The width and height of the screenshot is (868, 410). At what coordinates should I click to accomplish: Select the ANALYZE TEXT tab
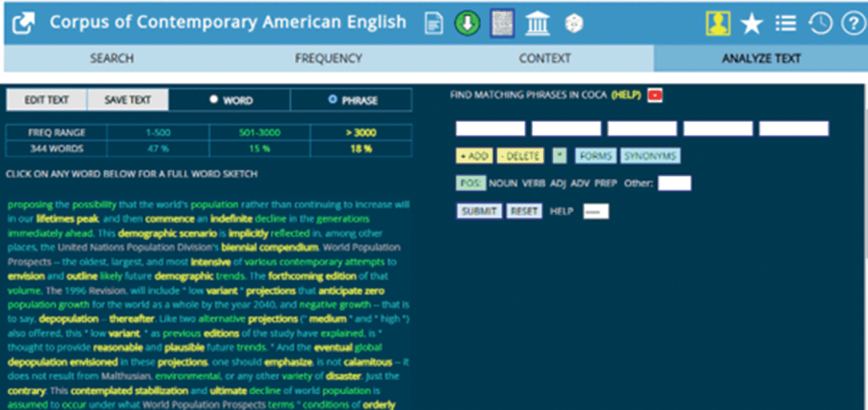[761, 59]
